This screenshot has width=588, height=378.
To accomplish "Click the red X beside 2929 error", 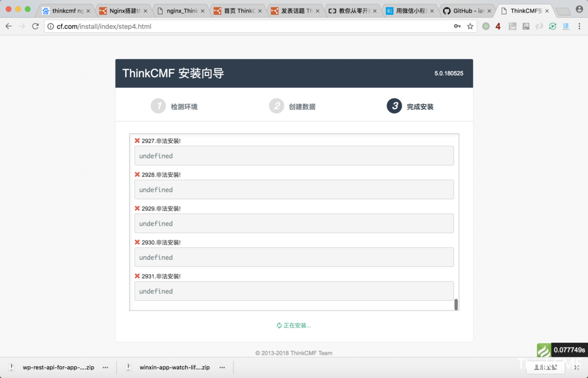I will click(137, 208).
